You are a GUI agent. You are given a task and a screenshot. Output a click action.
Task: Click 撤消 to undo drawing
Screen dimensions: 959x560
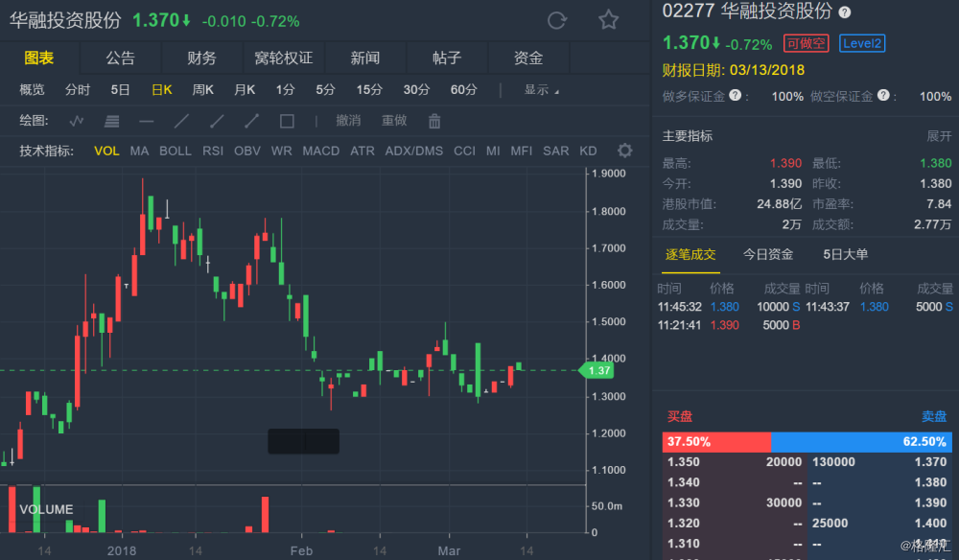[348, 121]
